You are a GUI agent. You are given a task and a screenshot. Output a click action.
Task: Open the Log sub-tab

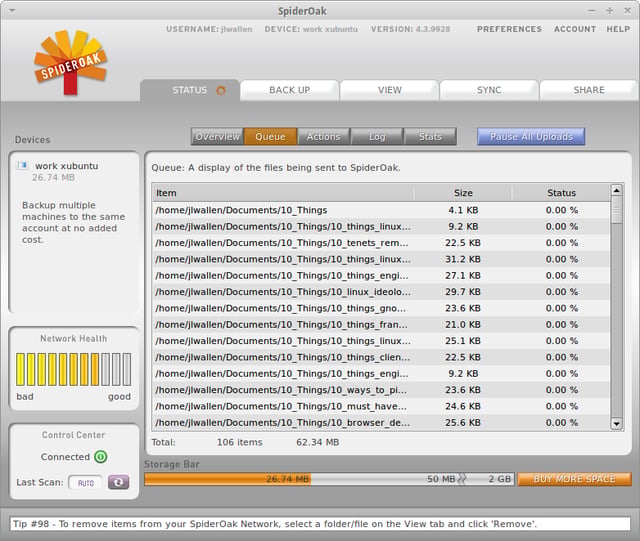(x=377, y=136)
